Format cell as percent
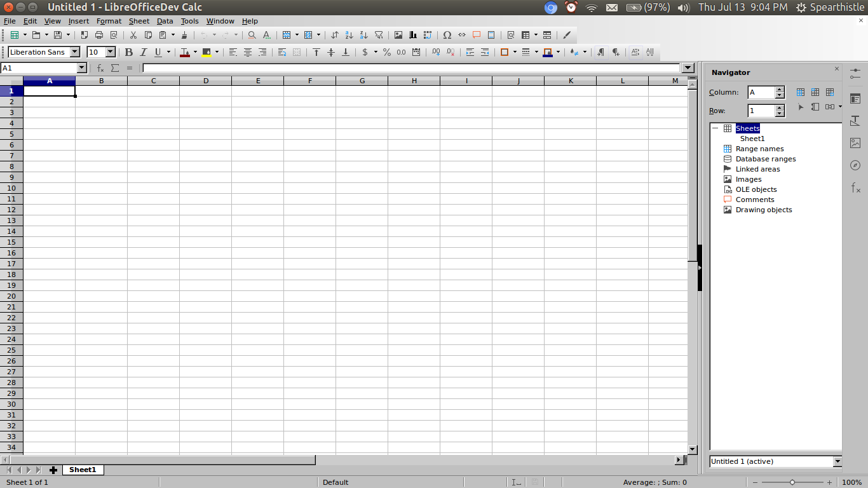The height and width of the screenshot is (488, 868). pos(386,52)
